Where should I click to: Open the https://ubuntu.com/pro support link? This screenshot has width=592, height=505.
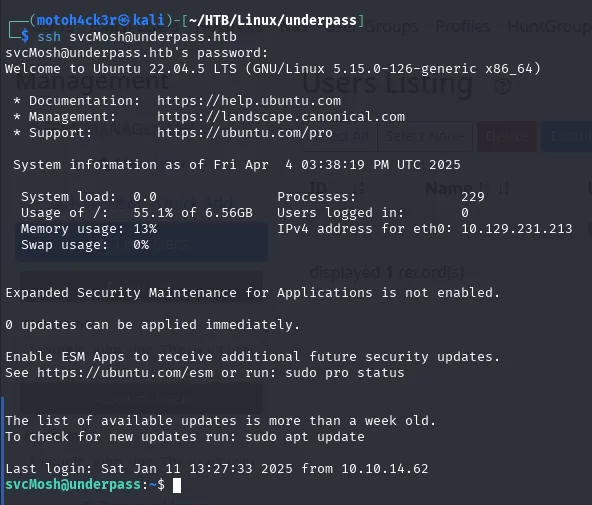point(245,133)
